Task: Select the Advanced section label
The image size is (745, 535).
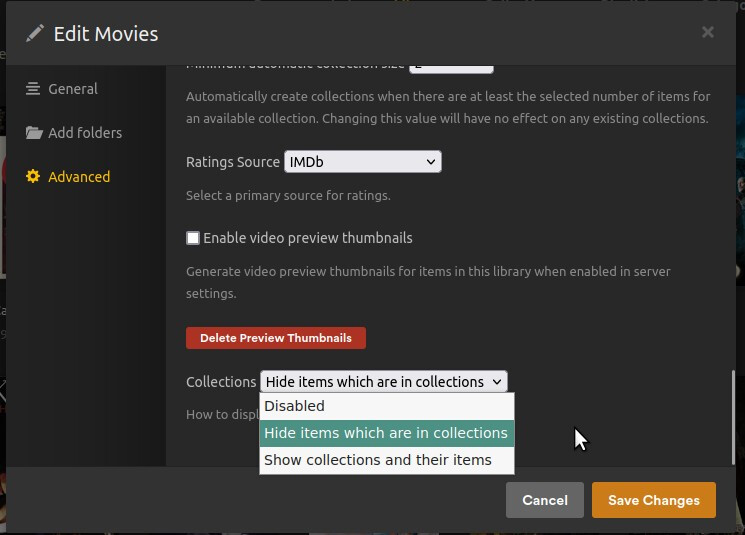Action: pyautogui.click(x=79, y=177)
